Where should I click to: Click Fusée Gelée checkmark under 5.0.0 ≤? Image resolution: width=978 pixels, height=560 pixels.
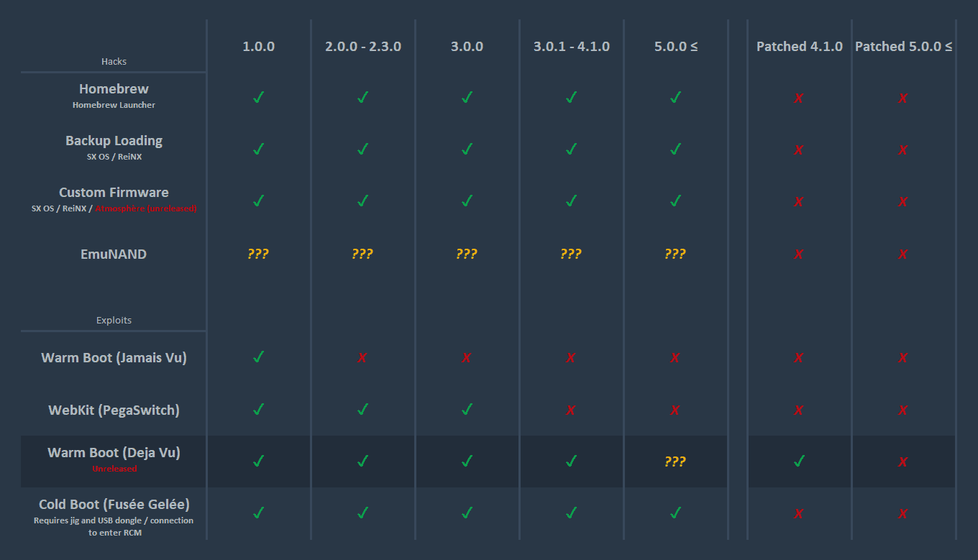click(676, 513)
